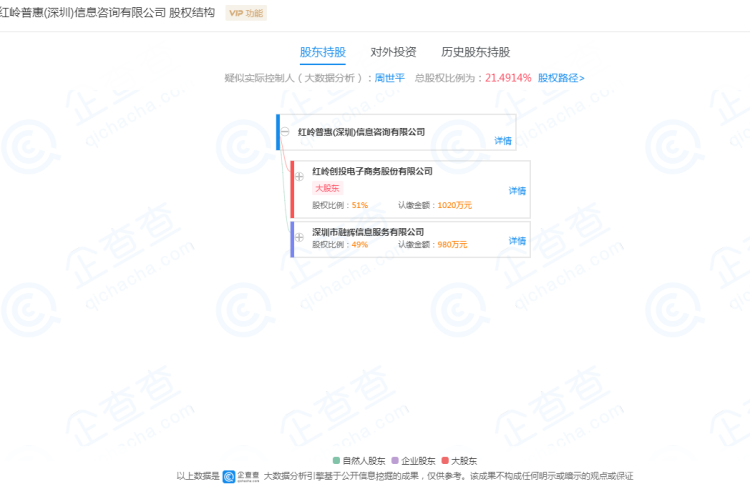Click the red 大股东 legend swatch

point(445,460)
